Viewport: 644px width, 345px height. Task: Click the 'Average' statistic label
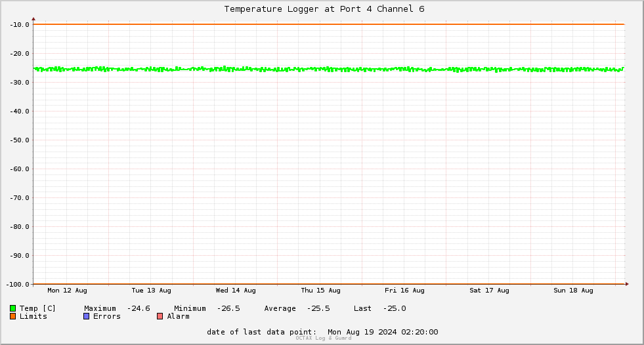point(280,308)
